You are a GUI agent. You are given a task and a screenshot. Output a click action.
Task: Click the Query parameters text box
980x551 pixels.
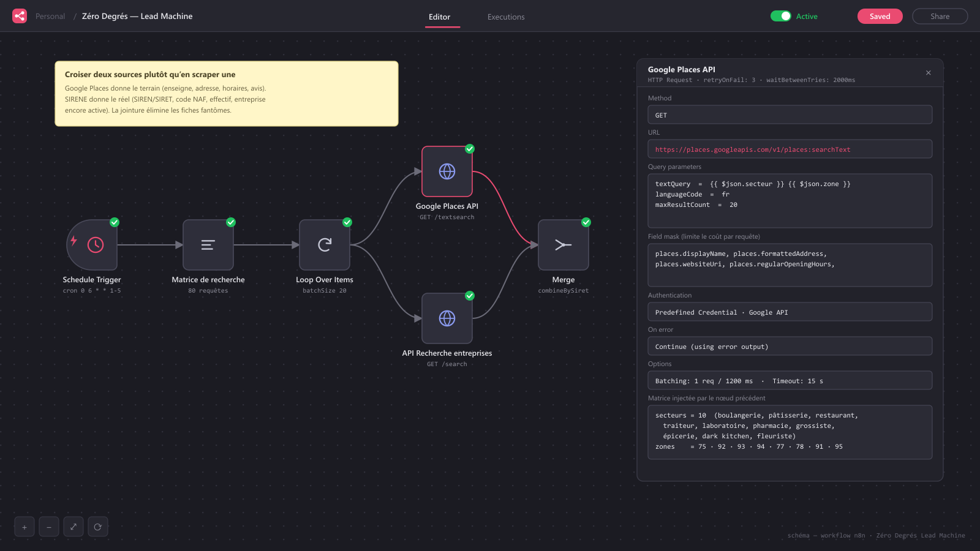[x=790, y=201]
